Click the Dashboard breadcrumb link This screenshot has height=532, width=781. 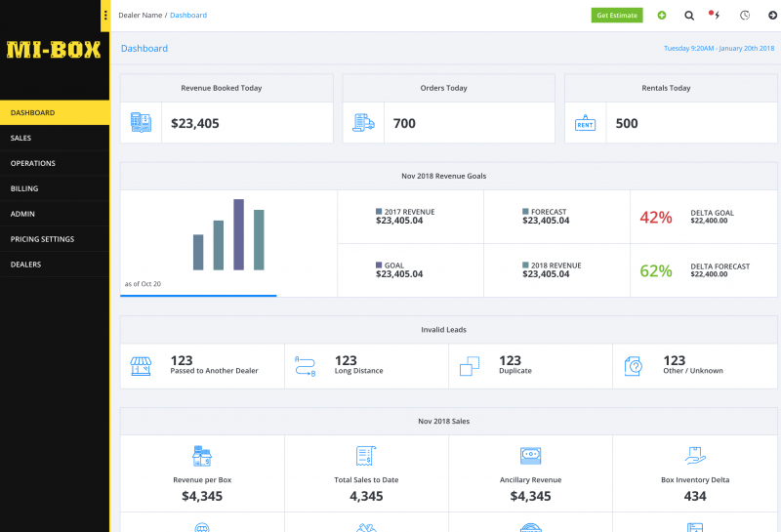(x=188, y=16)
